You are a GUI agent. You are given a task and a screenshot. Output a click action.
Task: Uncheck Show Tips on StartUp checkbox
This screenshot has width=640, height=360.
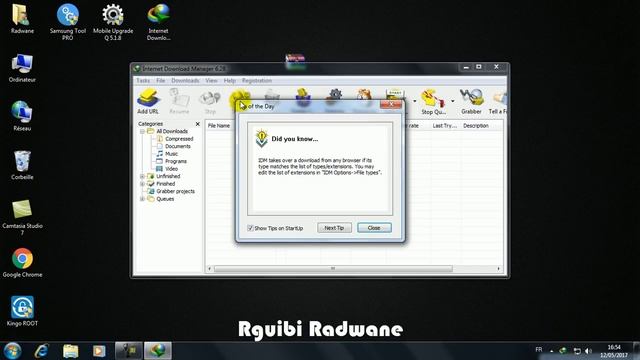pyautogui.click(x=250, y=228)
